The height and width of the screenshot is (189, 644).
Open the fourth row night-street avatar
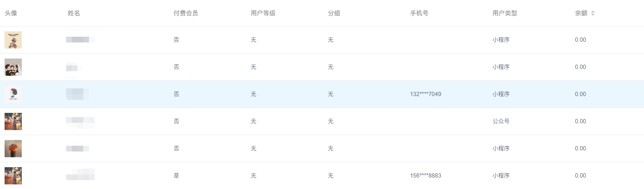[x=13, y=122]
